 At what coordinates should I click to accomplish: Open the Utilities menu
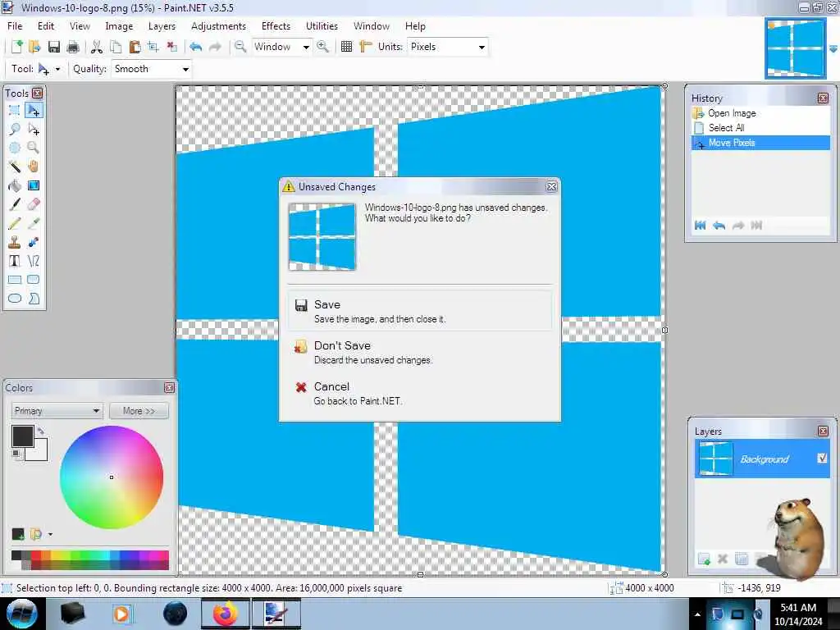tap(322, 25)
